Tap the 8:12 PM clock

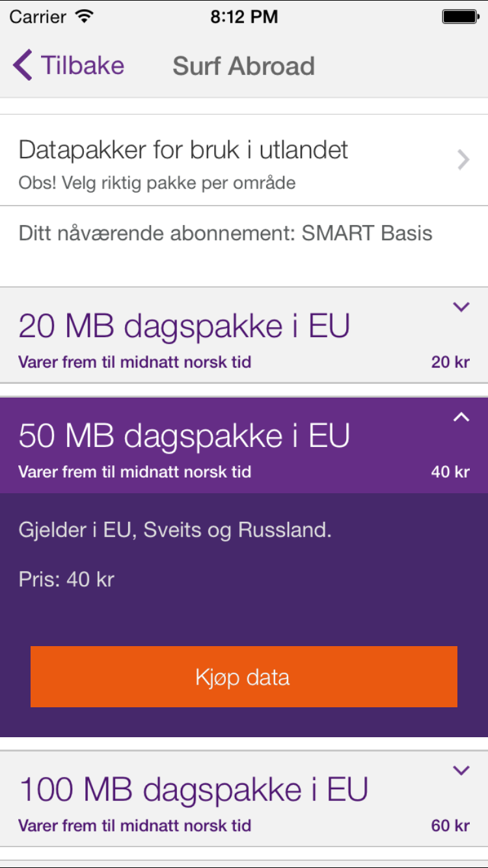(x=244, y=17)
